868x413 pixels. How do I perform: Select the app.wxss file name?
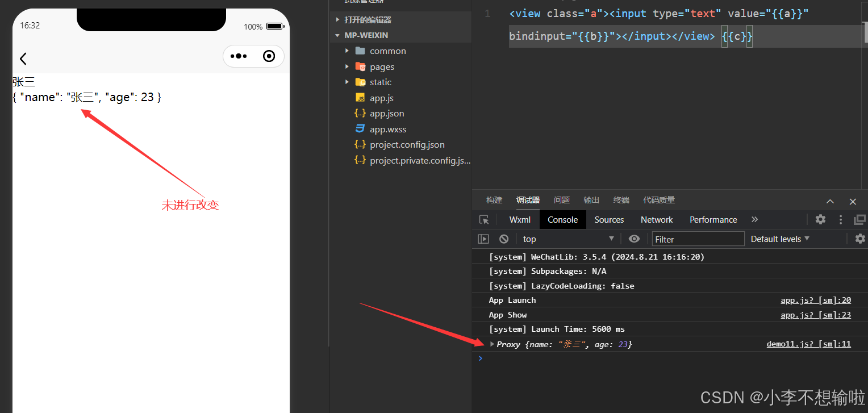click(x=388, y=129)
